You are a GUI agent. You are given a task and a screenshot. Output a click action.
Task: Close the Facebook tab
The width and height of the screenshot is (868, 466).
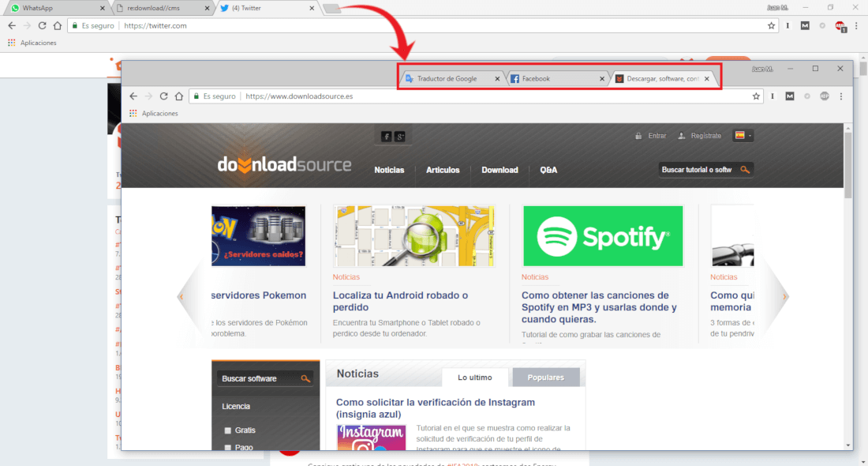tap(602, 79)
